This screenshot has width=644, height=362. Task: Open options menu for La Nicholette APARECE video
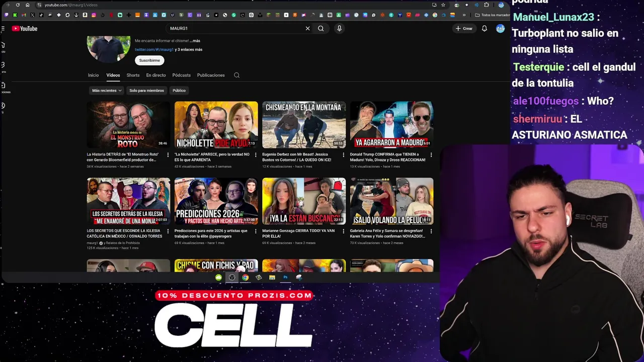tap(255, 155)
